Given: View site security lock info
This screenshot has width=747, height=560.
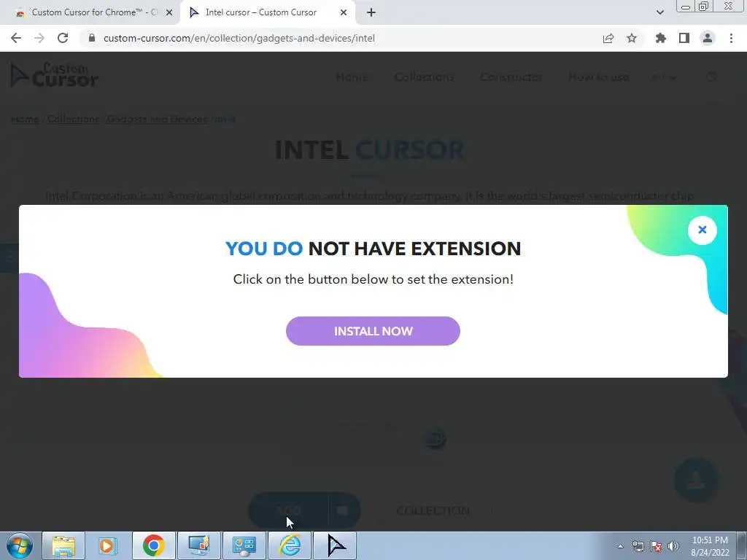Looking at the screenshot, I should pos(92,38).
